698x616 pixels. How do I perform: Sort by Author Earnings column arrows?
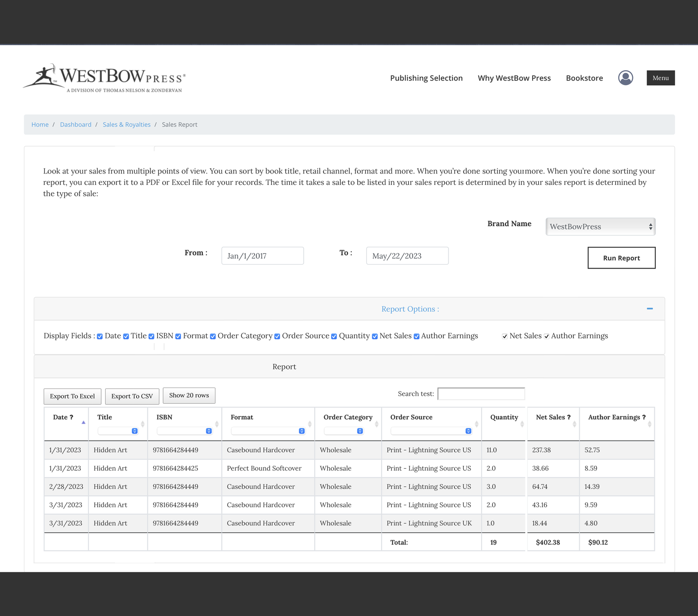pos(649,424)
